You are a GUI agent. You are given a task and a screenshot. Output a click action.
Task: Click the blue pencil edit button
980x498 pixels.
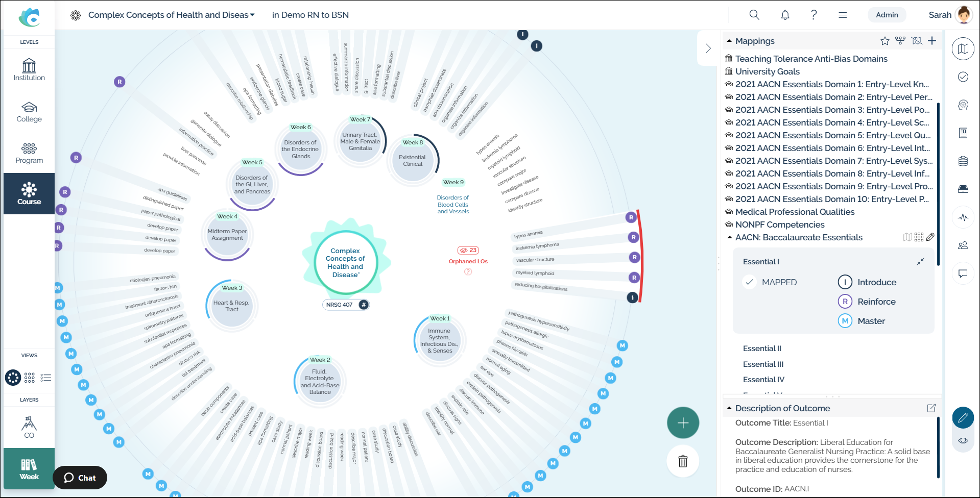point(963,418)
